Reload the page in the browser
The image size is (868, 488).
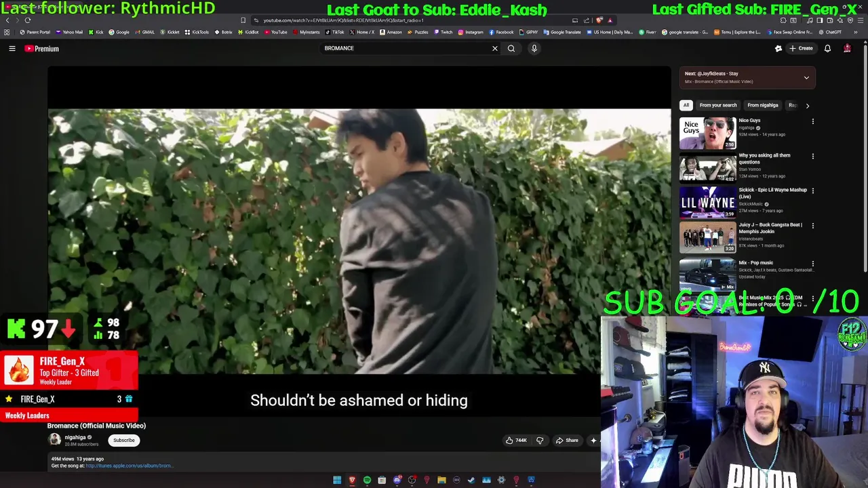click(x=28, y=20)
